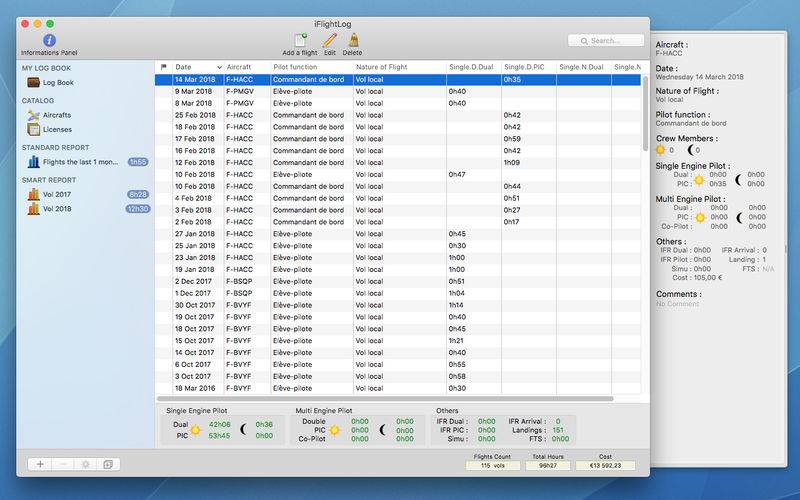Click the Cost total field
The height and width of the screenshot is (500, 800).
click(605, 465)
